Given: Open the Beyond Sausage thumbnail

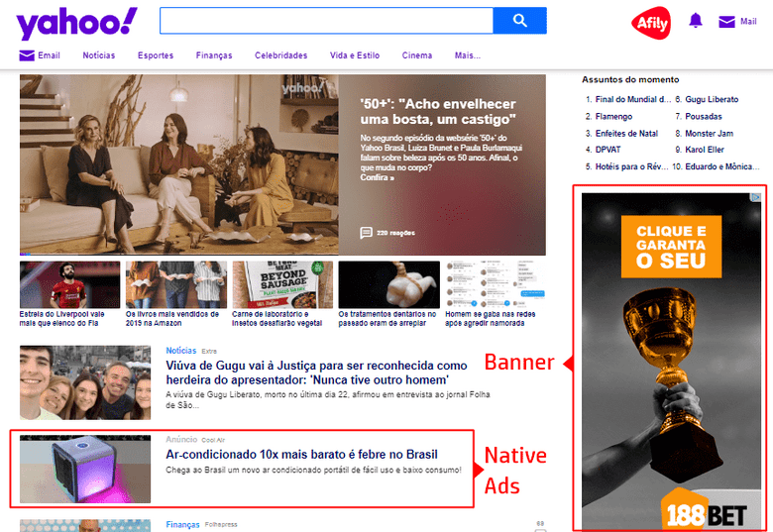Looking at the screenshot, I should (282, 284).
